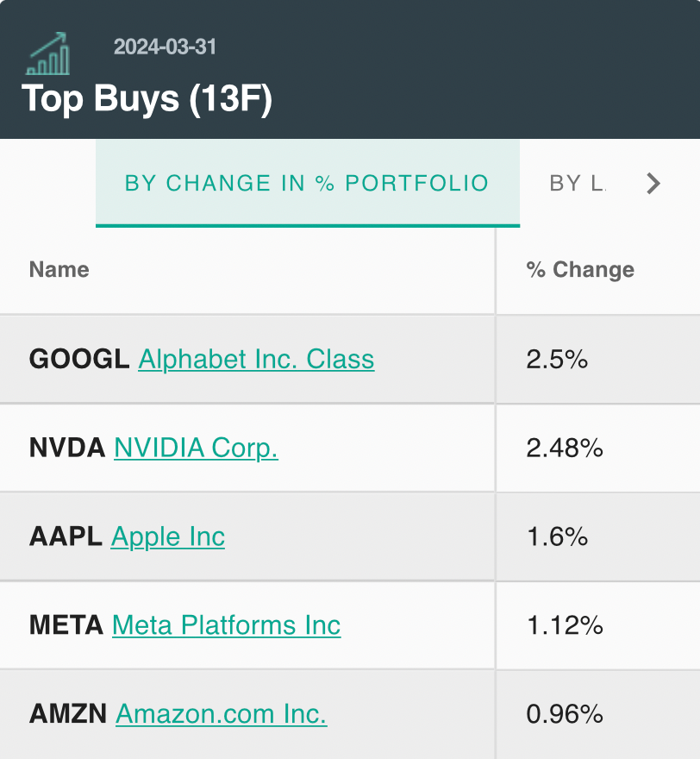Switch to the partially hidden BY L tab
Viewport: 700px width, 759px height.
click(577, 184)
